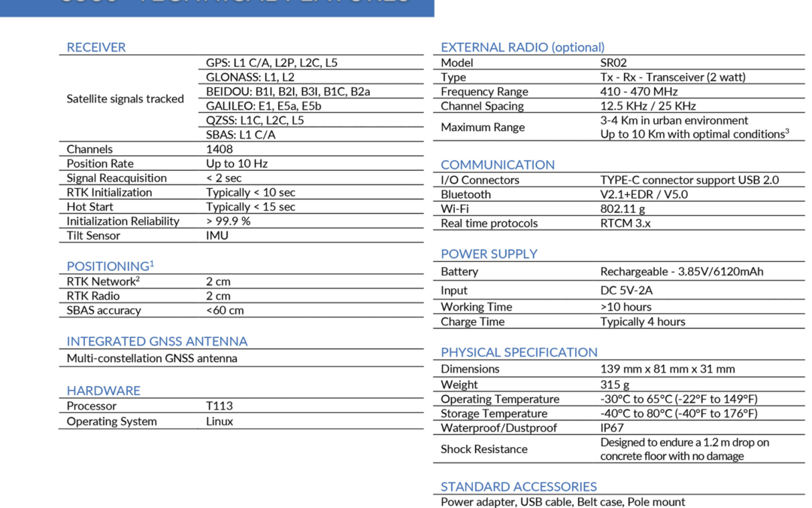Image resolution: width=812 pixels, height=508 pixels.
Task: Click the Wi-Fi value '802.11 g'
Action: [x=623, y=209]
